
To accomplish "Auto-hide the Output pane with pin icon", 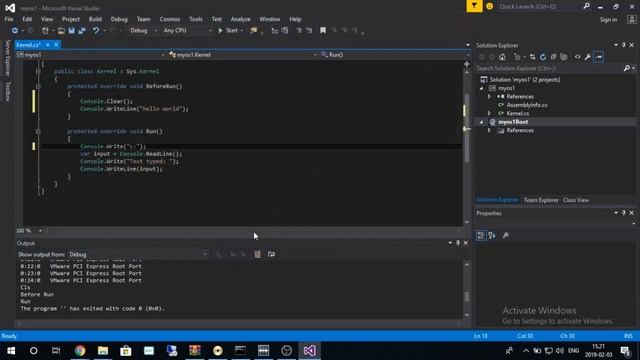I will click(458, 243).
